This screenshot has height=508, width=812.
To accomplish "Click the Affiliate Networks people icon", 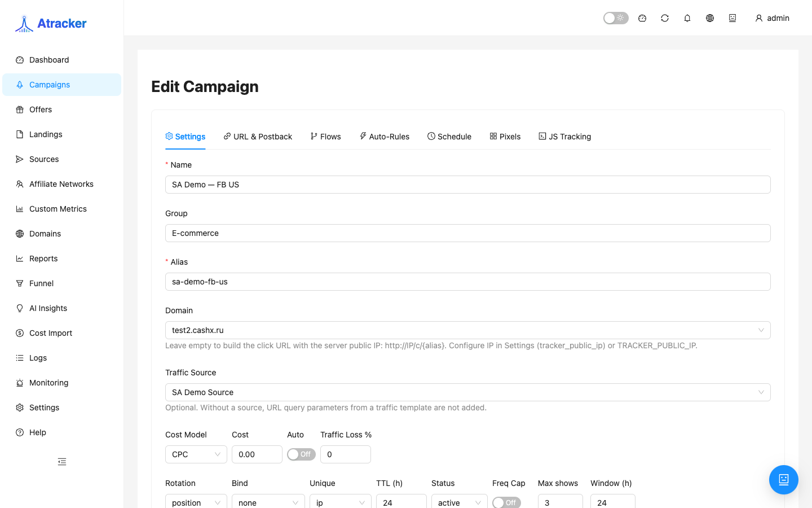I will 20,184.
